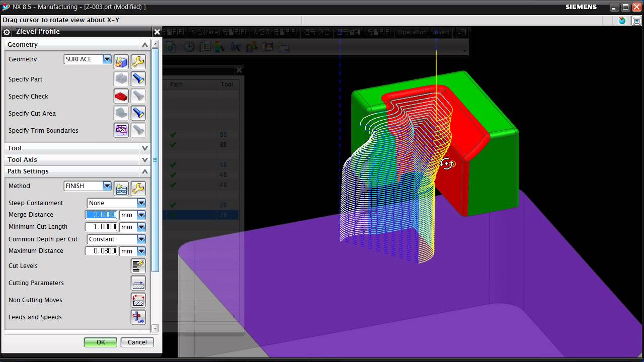Click Create New geometry icon beside SURFACE
The image size is (644, 362).
click(121, 62)
